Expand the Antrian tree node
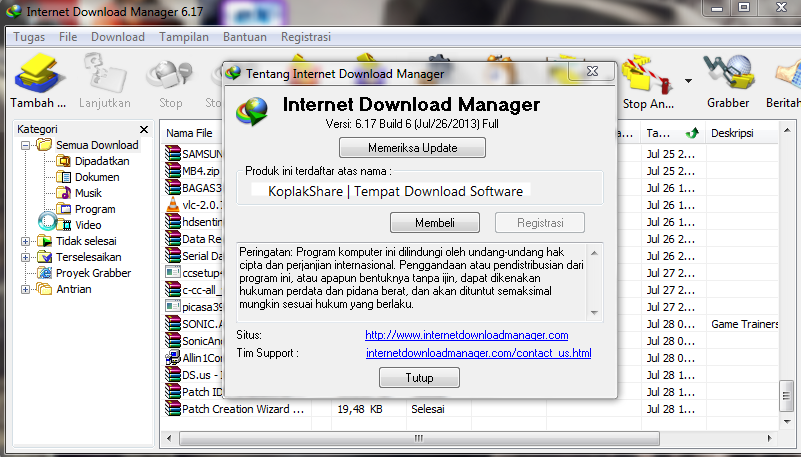 (x=25, y=290)
